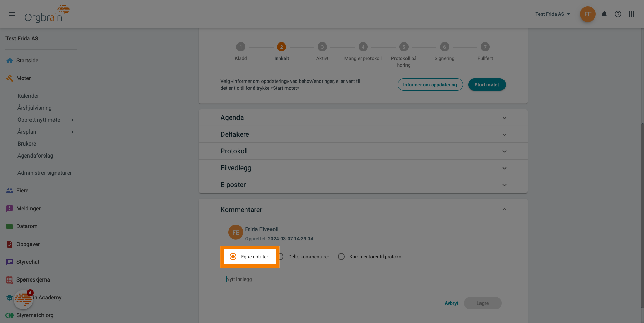Select step 1 Kladd in stepper

pyautogui.click(x=241, y=47)
